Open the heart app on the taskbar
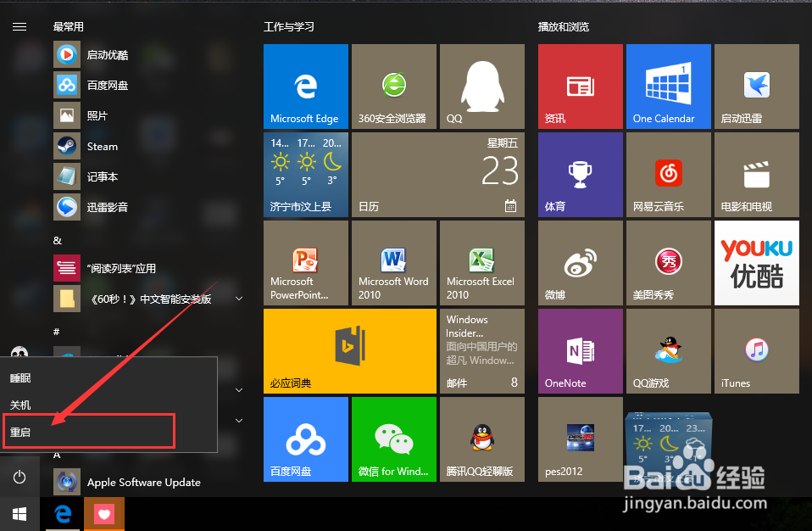The image size is (812, 531). (104, 514)
